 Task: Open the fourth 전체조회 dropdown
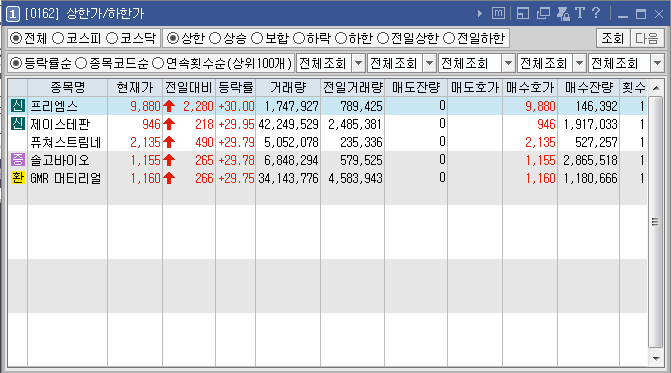(x=579, y=64)
